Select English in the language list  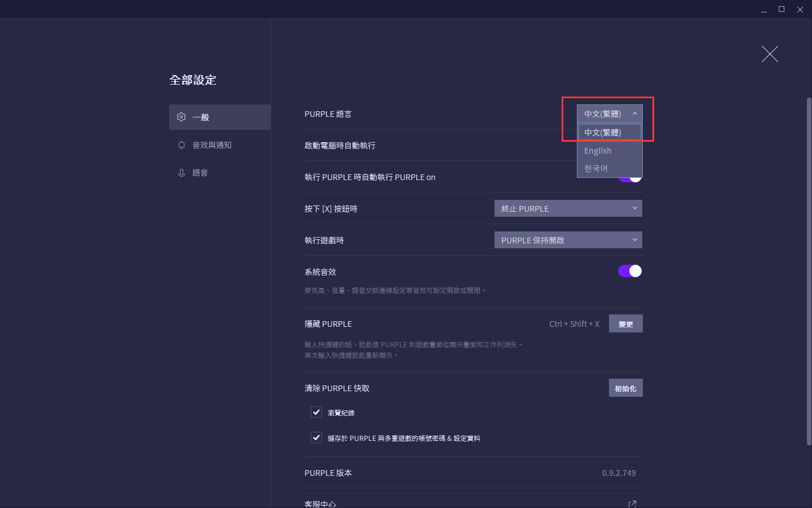(x=610, y=151)
